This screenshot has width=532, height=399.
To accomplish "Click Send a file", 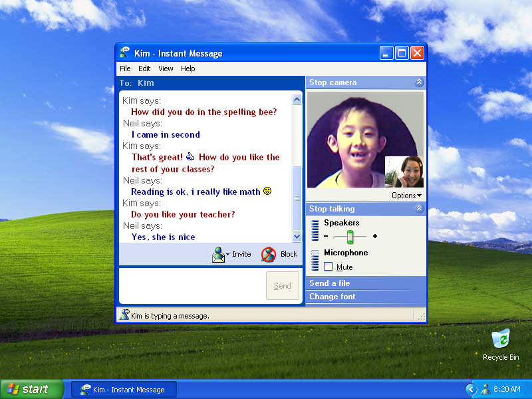I will click(329, 283).
